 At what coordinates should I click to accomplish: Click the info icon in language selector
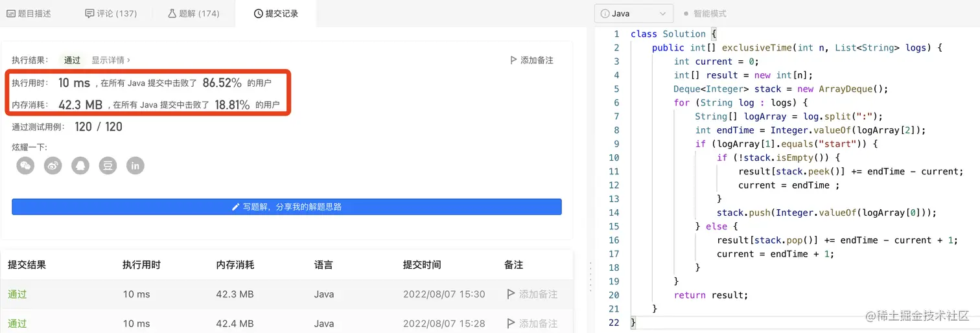tap(605, 13)
